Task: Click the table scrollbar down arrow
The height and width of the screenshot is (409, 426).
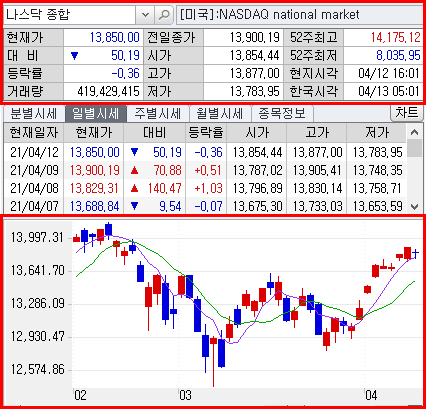Action: tap(414, 207)
